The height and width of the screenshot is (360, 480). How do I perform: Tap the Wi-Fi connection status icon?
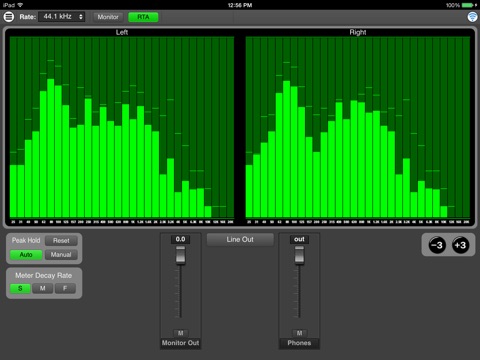click(x=472, y=17)
